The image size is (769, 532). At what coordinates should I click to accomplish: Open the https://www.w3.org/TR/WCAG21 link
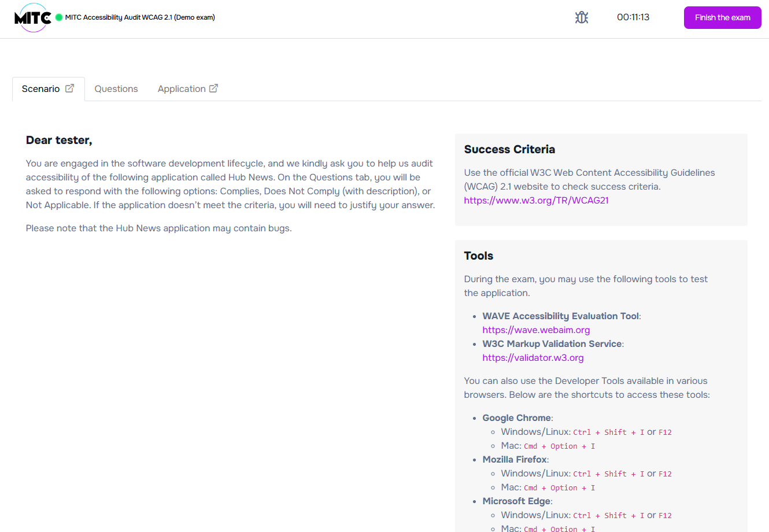[x=535, y=200]
